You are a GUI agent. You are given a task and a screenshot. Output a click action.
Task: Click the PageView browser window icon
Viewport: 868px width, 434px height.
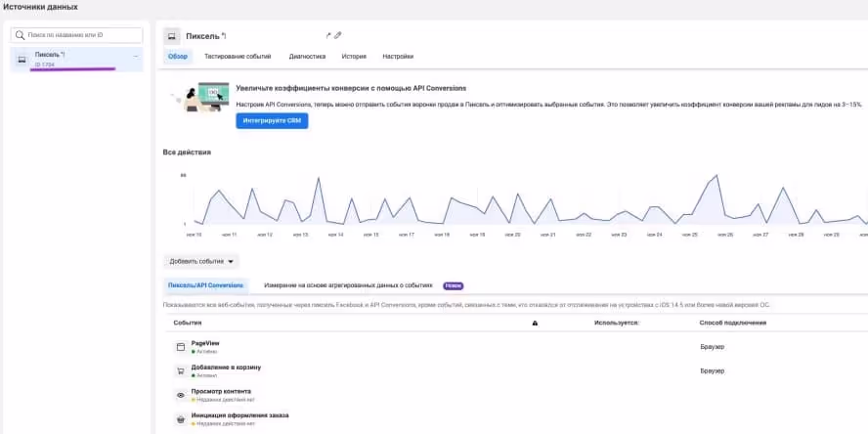pos(180,347)
